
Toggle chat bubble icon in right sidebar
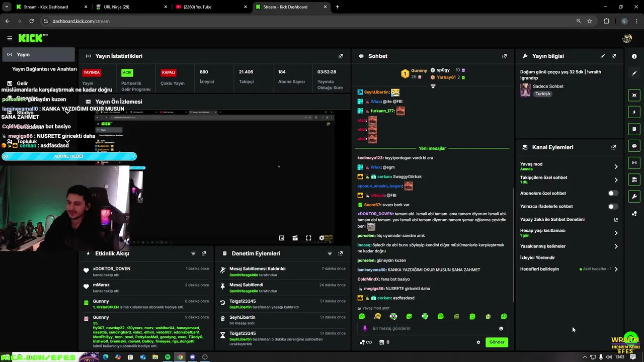(634, 146)
